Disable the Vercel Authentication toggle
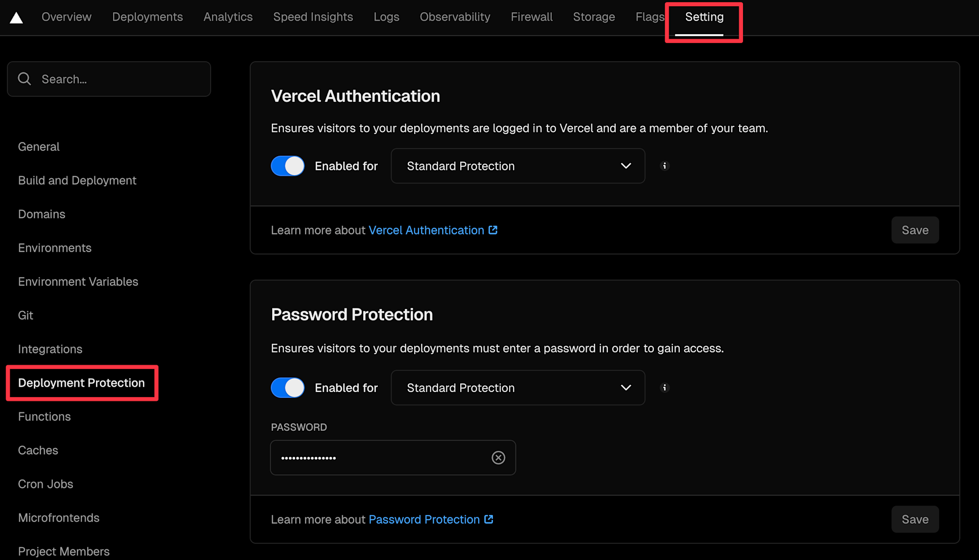The image size is (979, 560). tap(288, 166)
